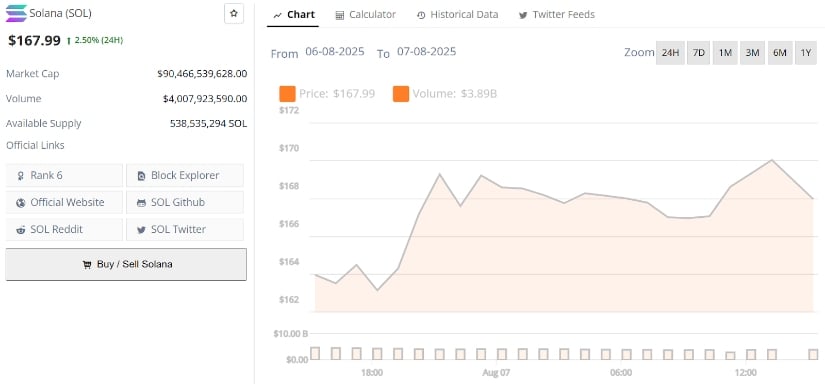Image resolution: width=825 pixels, height=384 pixels.
Task: Click the Buy / Sell Solana button
Action: 126,264
